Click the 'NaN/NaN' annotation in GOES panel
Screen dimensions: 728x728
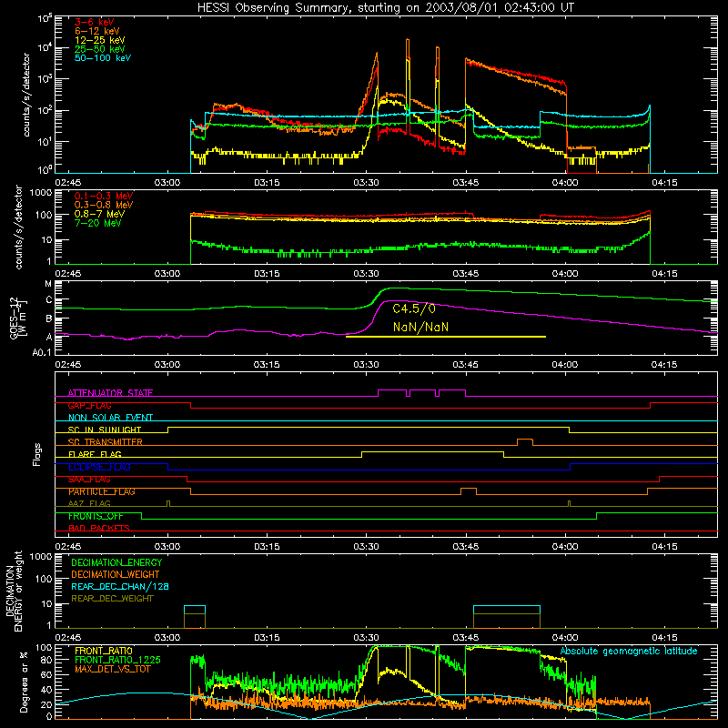(420, 327)
